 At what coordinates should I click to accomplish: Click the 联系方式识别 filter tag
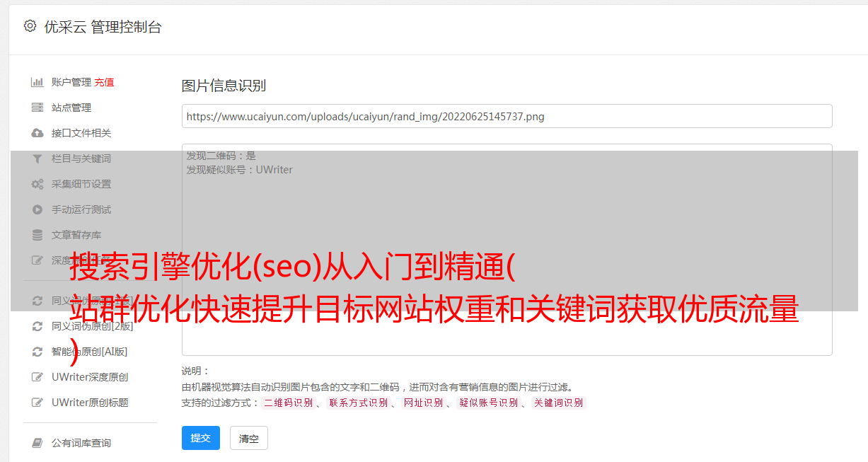358,403
